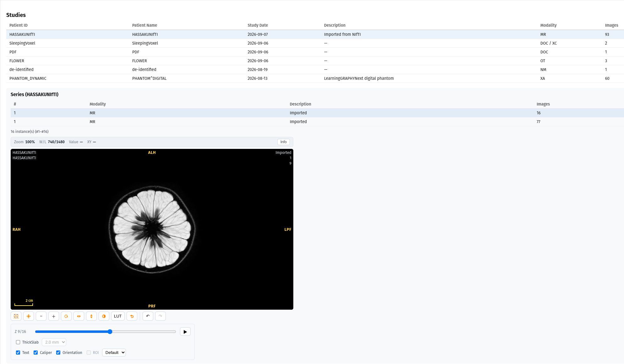Click the Study Date column header
This screenshot has height=364, width=624.
tap(258, 25)
